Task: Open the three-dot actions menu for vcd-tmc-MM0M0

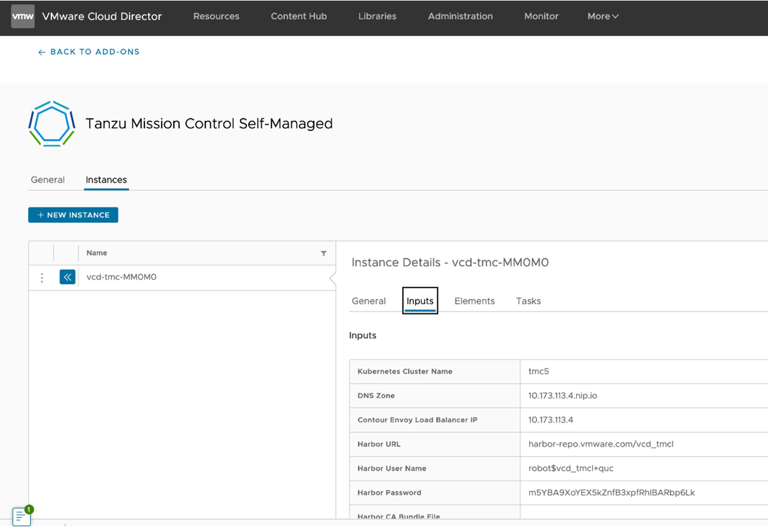Action: [x=42, y=277]
